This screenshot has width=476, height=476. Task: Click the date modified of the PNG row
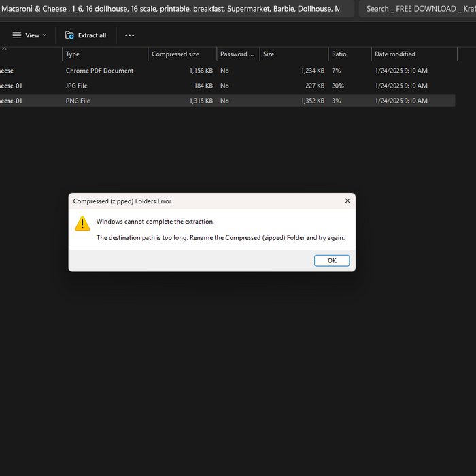pyautogui.click(x=401, y=101)
